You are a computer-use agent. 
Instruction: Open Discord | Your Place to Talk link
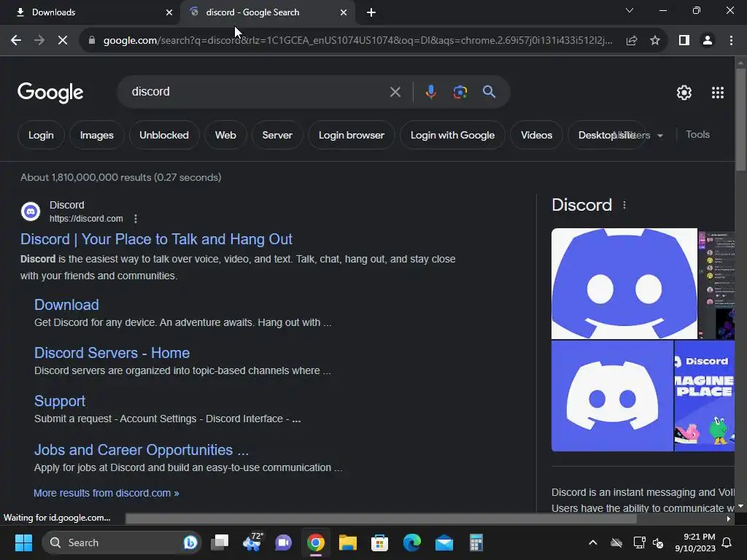[156, 239]
